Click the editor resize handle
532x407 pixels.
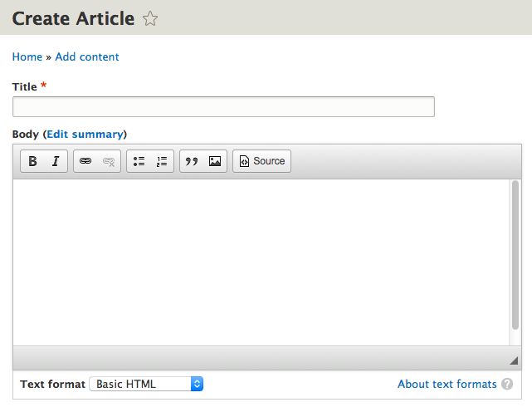click(514, 360)
